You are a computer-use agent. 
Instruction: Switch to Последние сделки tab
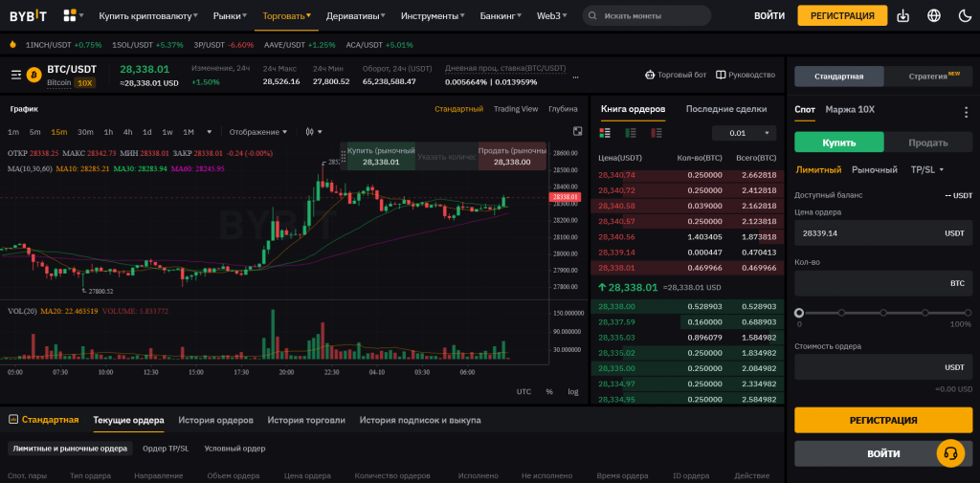[726, 109]
